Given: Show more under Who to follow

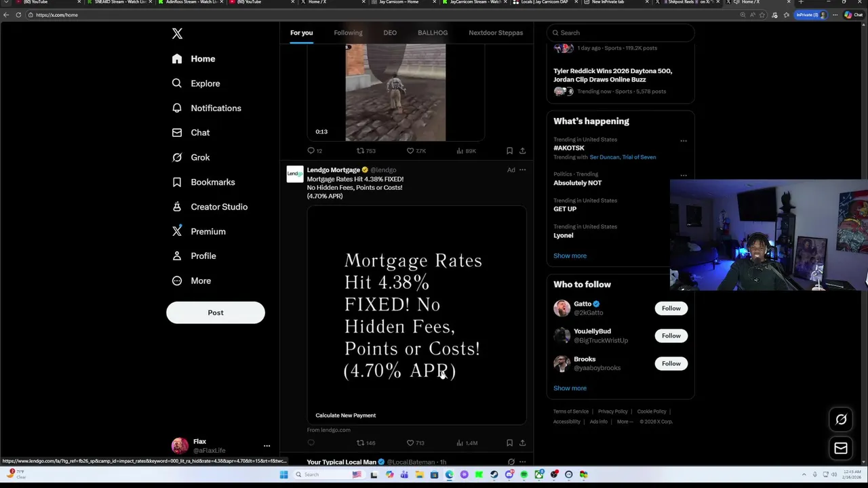Looking at the screenshot, I should click(x=570, y=388).
